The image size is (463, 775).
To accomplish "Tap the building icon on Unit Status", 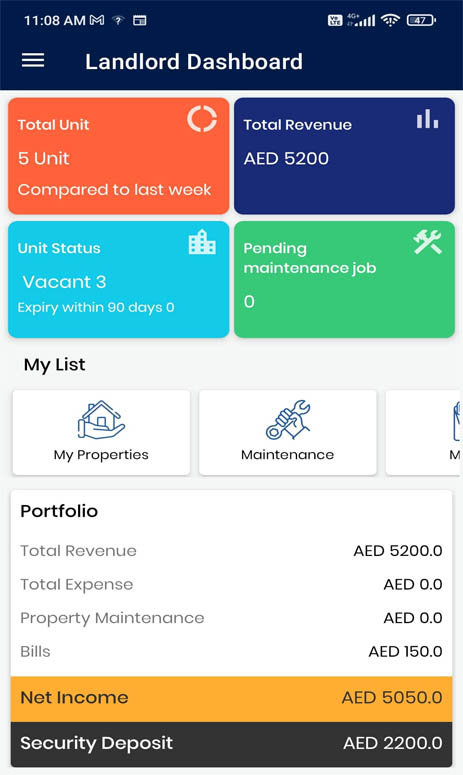I will 202,242.
